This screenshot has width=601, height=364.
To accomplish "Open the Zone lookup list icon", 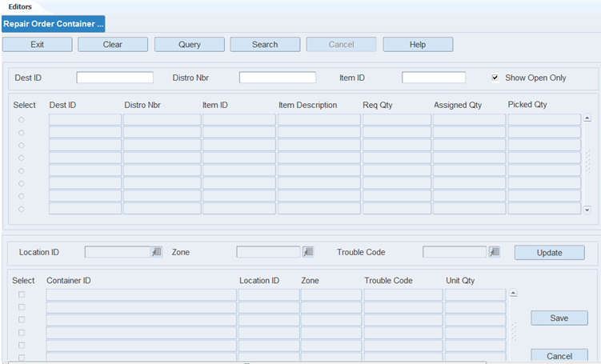I will [308, 252].
